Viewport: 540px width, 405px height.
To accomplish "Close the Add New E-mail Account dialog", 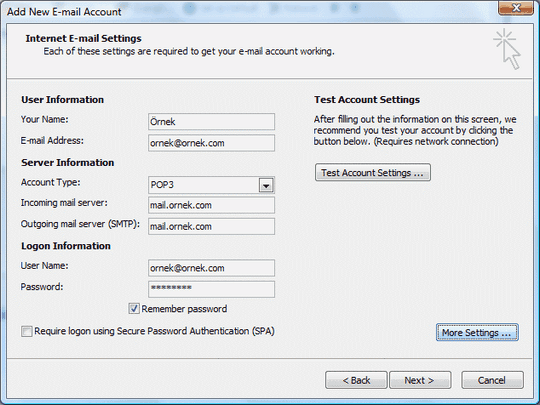I will [x=516, y=8].
